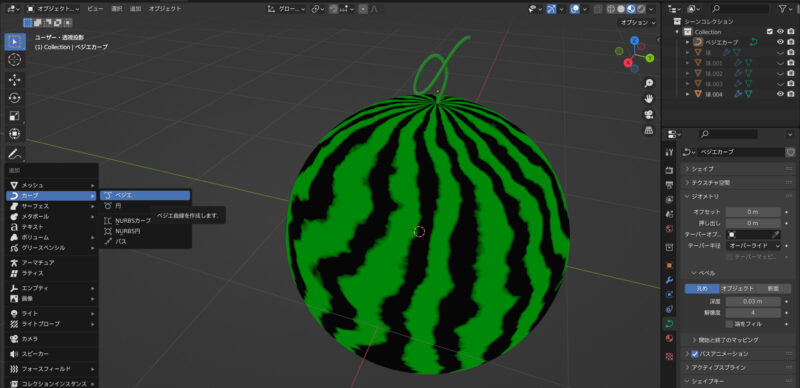Click the pan hand viewport icon

point(648,98)
